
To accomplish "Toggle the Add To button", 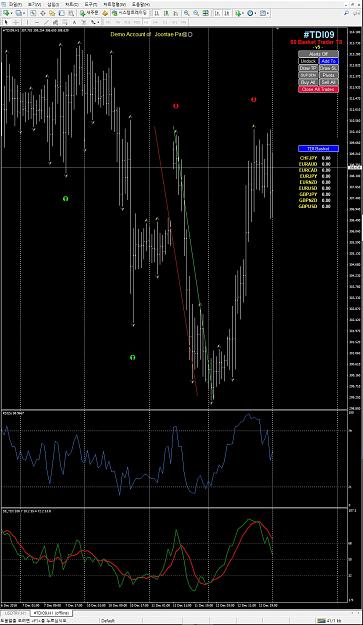I will point(329,61).
